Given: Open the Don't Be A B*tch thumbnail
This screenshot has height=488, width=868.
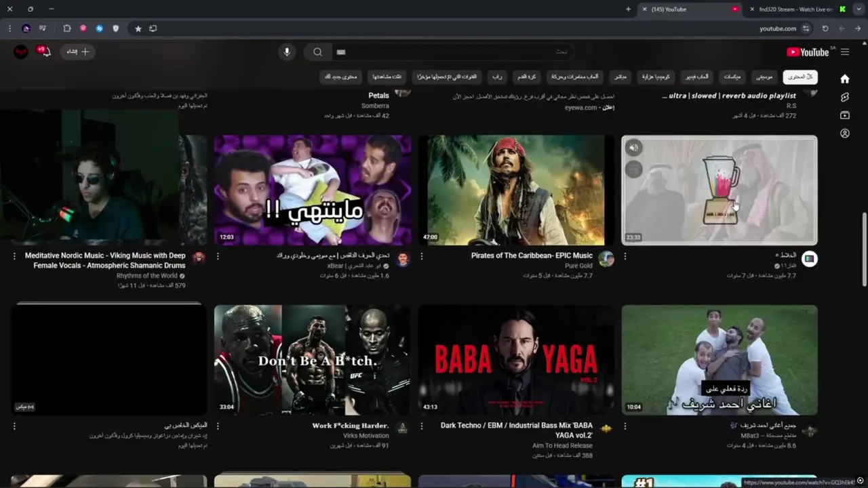Looking at the screenshot, I should point(313,360).
